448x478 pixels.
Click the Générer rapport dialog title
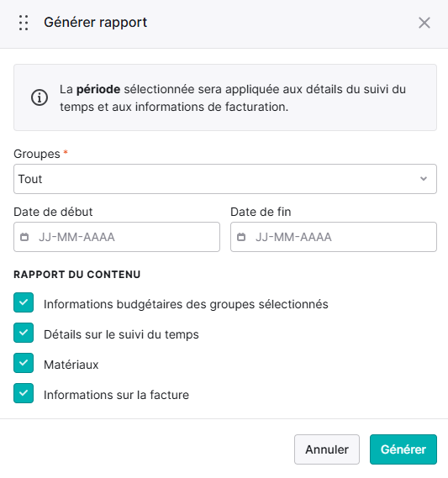click(x=96, y=23)
